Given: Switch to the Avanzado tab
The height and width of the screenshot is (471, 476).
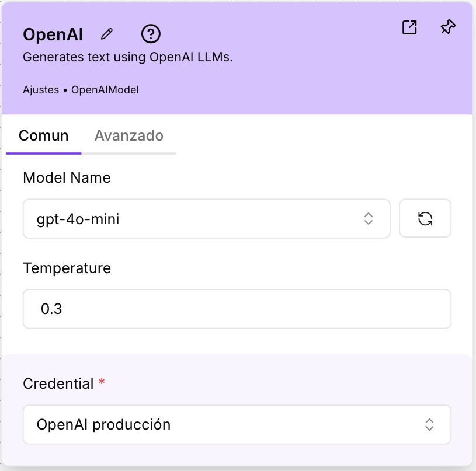Looking at the screenshot, I should coord(129,135).
